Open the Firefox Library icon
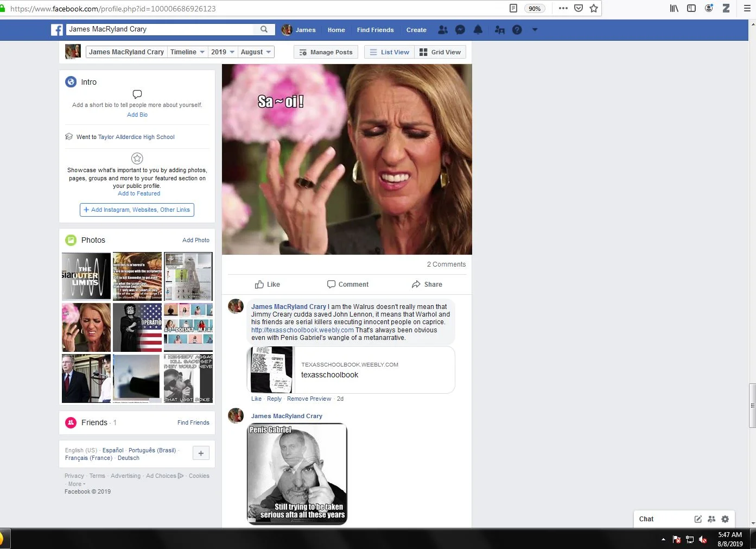Viewport: 756px width, 549px height. tap(674, 8)
